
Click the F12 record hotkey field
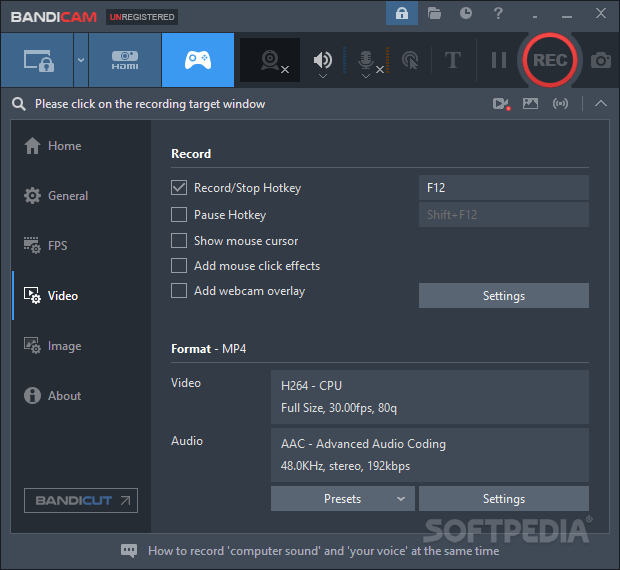tap(504, 187)
